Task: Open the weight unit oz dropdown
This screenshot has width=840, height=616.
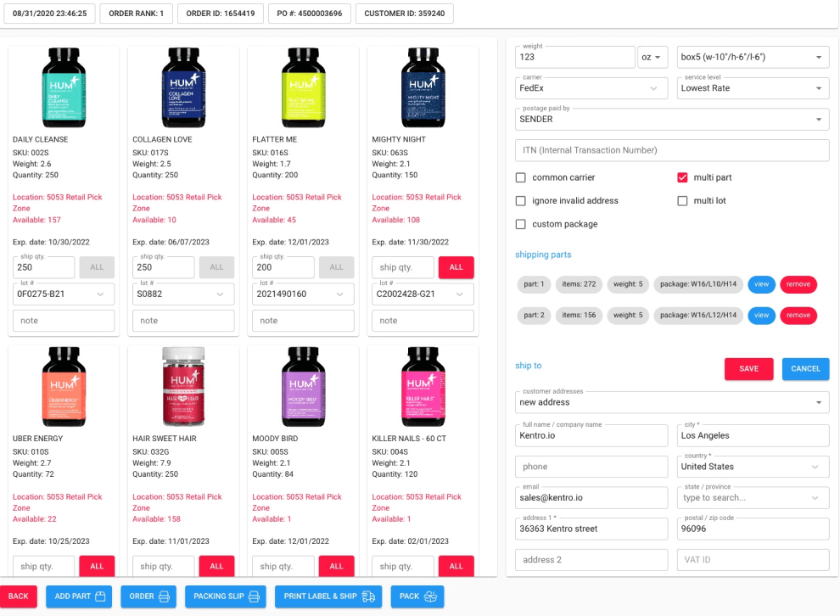Action: click(x=652, y=57)
